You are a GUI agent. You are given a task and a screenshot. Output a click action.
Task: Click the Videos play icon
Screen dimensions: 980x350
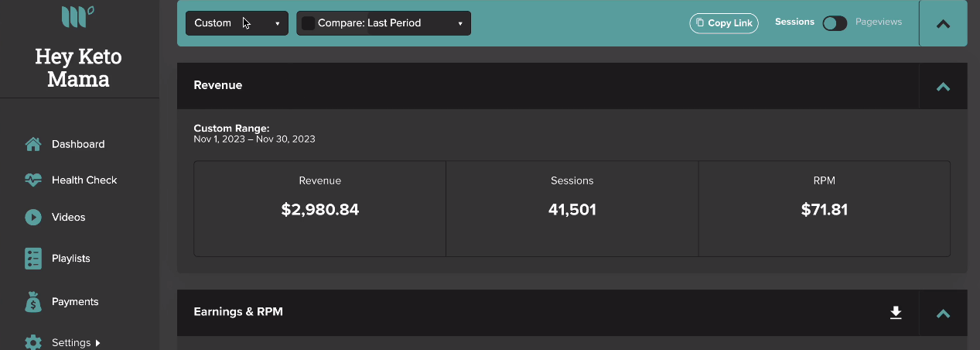pyautogui.click(x=33, y=218)
